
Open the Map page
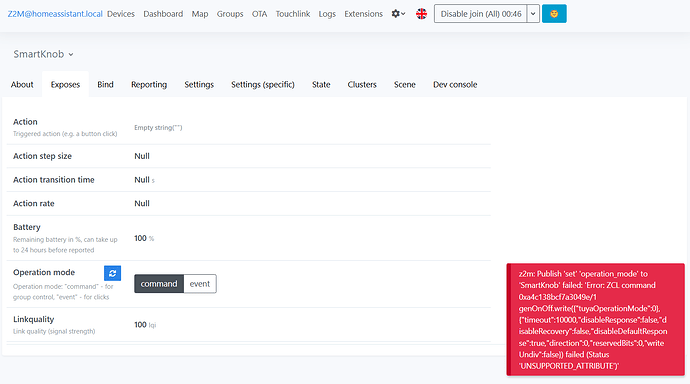pos(200,14)
